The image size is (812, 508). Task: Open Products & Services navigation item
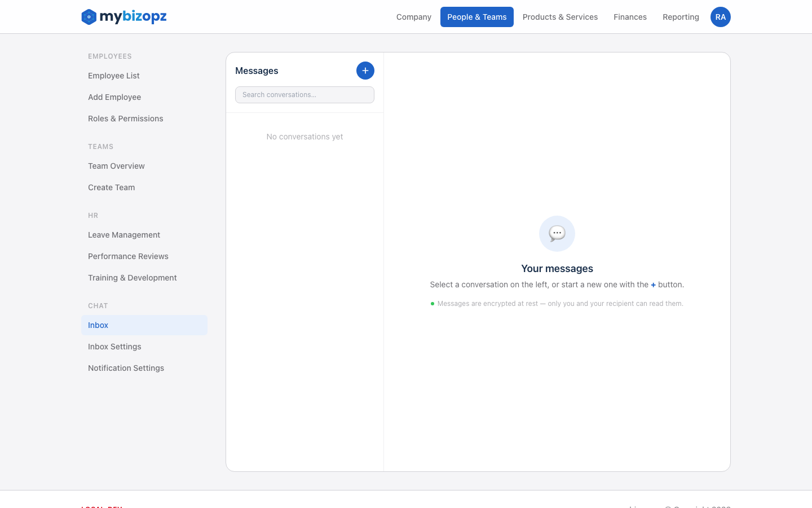560,17
